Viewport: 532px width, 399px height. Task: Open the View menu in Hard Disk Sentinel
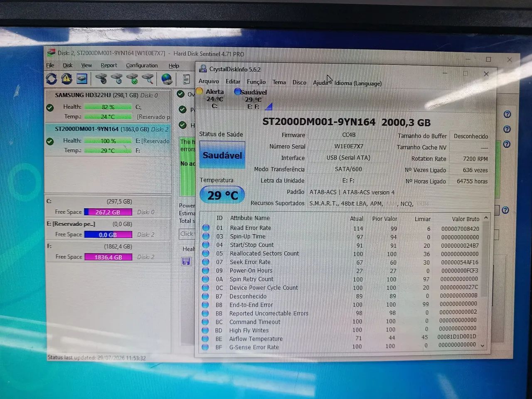point(86,65)
